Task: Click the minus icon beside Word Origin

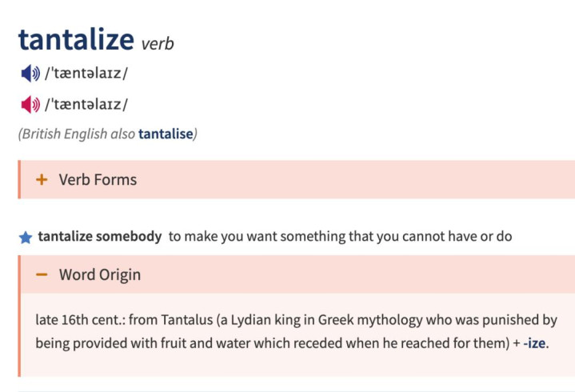Action: click(x=42, y=275)
